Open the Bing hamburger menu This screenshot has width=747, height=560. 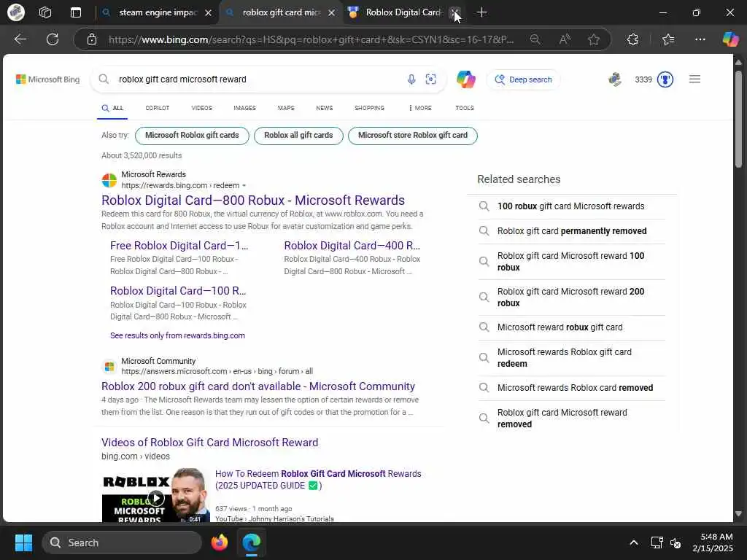(694, 79)
